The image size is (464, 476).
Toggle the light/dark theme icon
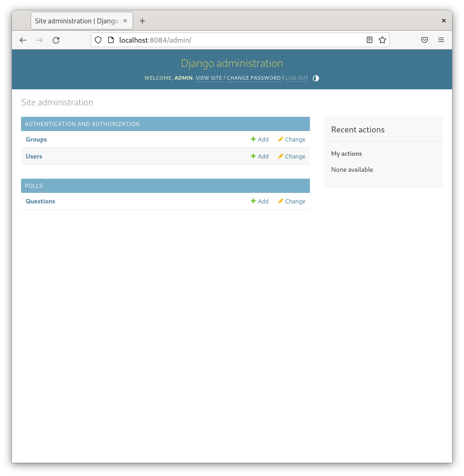tap(315, 78)
